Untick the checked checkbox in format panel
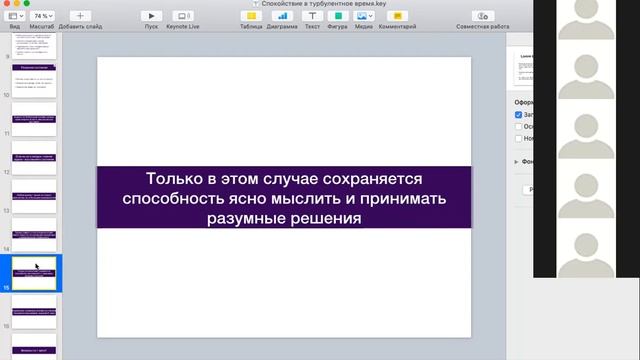 click(x=518, y=115)
